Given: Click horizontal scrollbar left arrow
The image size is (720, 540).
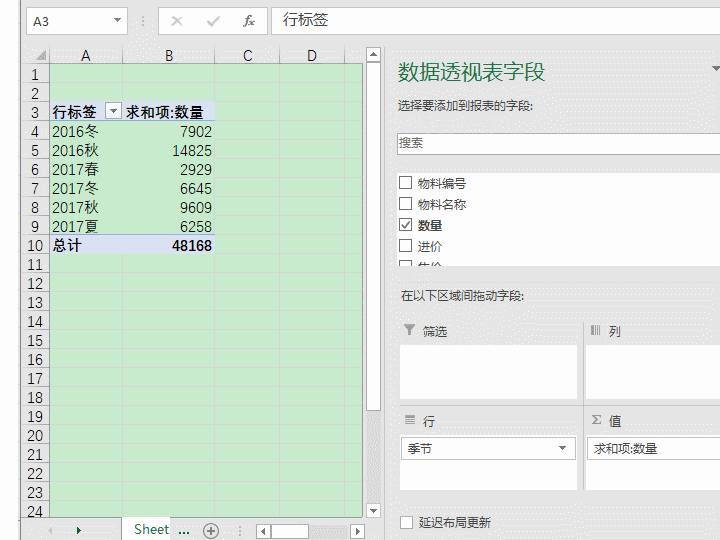Looking at the screenshot, I should [x=263, y=531].
